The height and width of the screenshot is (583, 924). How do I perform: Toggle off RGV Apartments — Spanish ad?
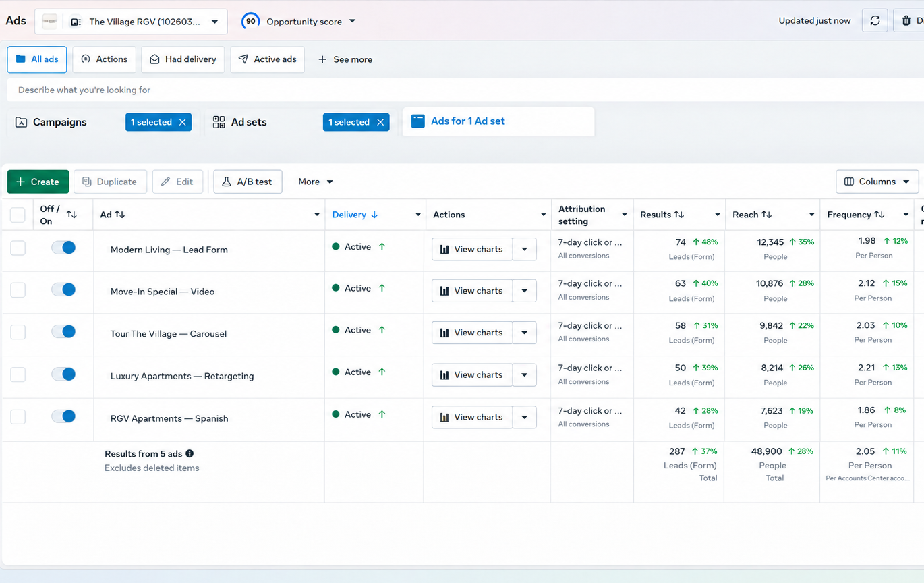tap(64, 416)
